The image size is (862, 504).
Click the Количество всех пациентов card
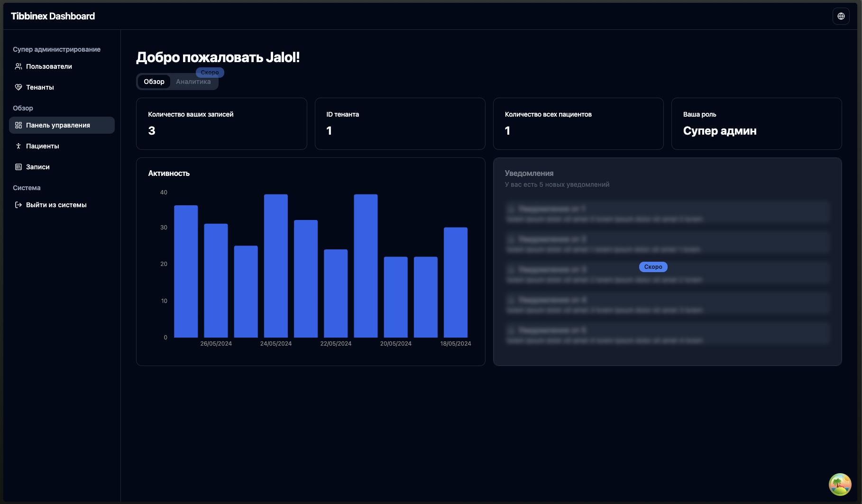pyautogui.click(x=578, y=124)
